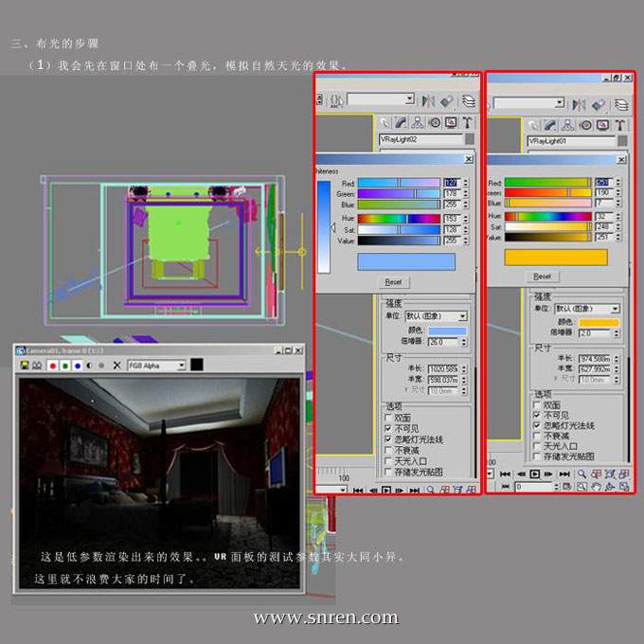Open Layer Manager in VRayLight02 panel toolbar
Viewport: 644px width, 644px height.
point(468,100)
